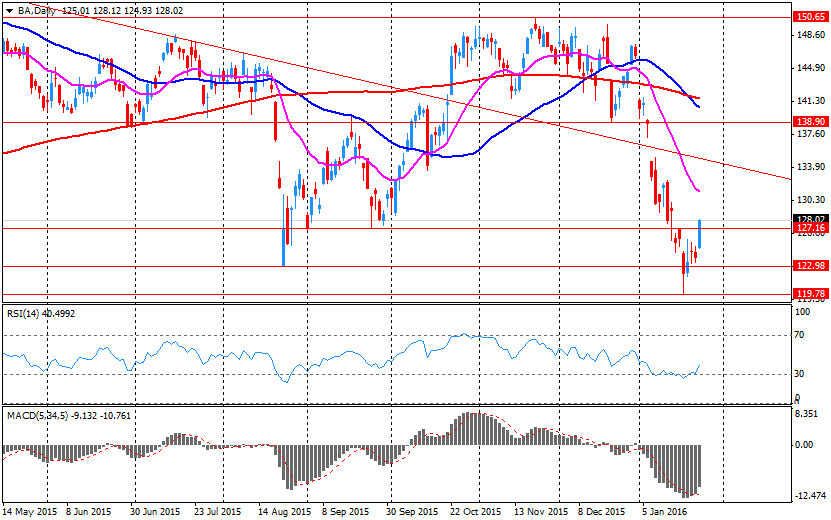Click the RSI 30 level scale mark
Viewport: 831px width, 520px height.
pyautogui.click(x=800, y=373)
